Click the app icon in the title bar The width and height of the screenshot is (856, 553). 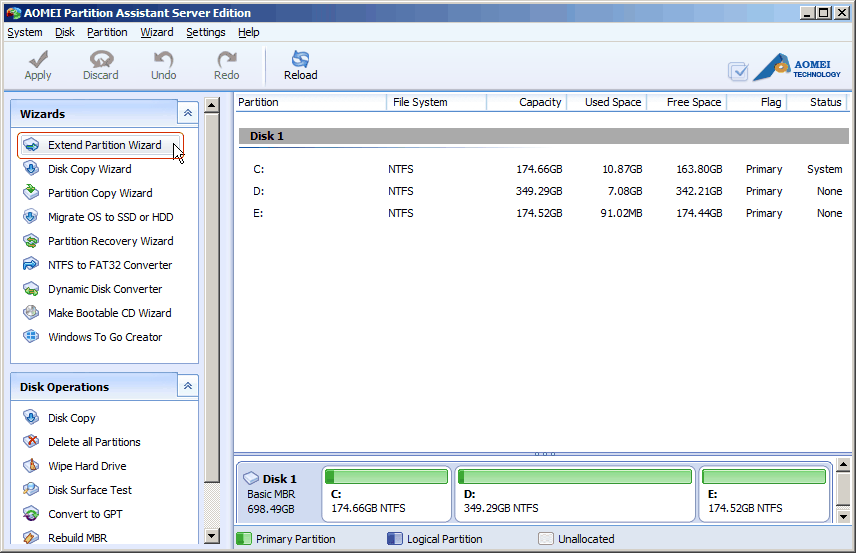click(13, 13)
